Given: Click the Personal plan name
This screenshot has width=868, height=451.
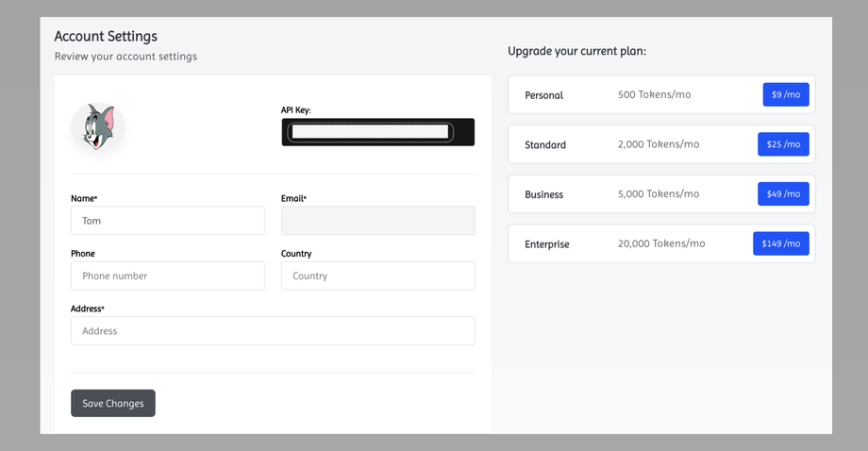Looking at the screenshot, I should click(543, 95).
